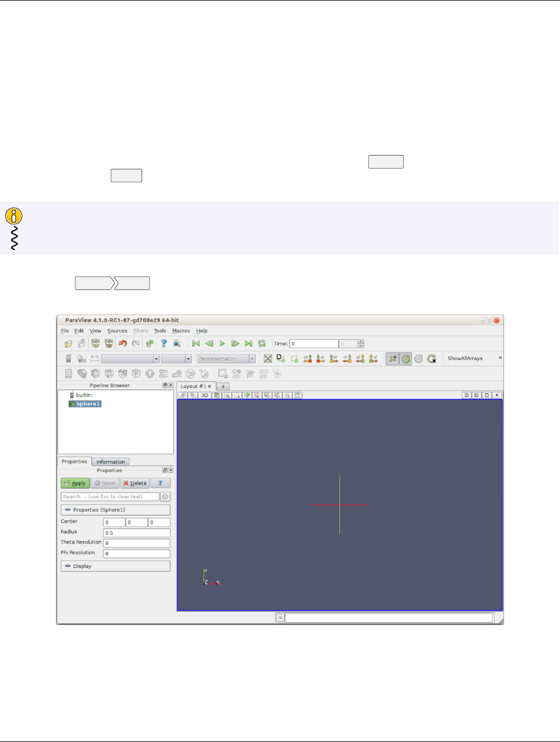
Task: Collapse the Display section
Action: (115, 566)
